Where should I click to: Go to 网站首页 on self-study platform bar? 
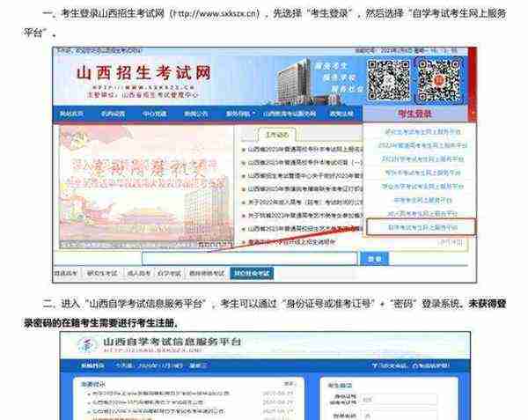pyautogui.click(x=92, y=365)
